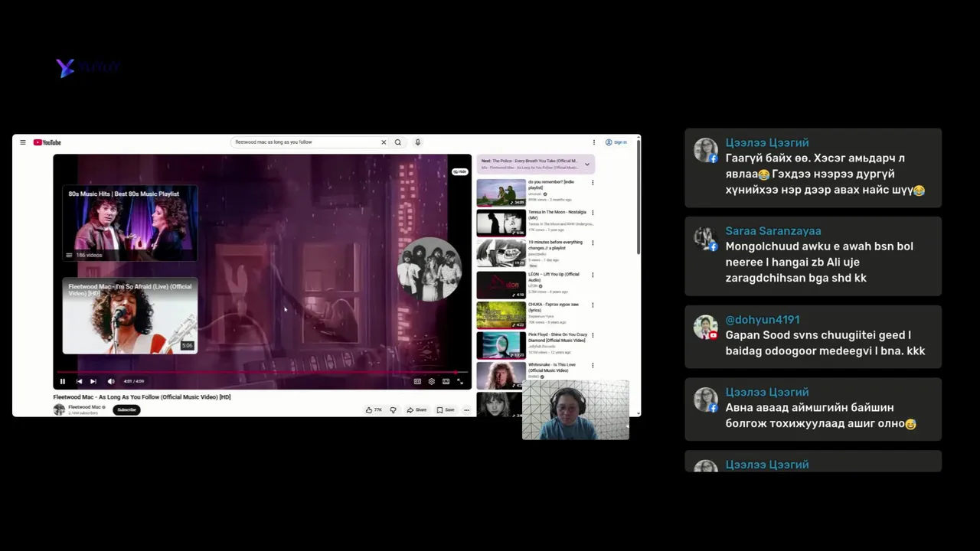The image size is (980, 551).
Task: Open options menu for 'LÉON - Lift You Up'
Action: click(593, 275)
